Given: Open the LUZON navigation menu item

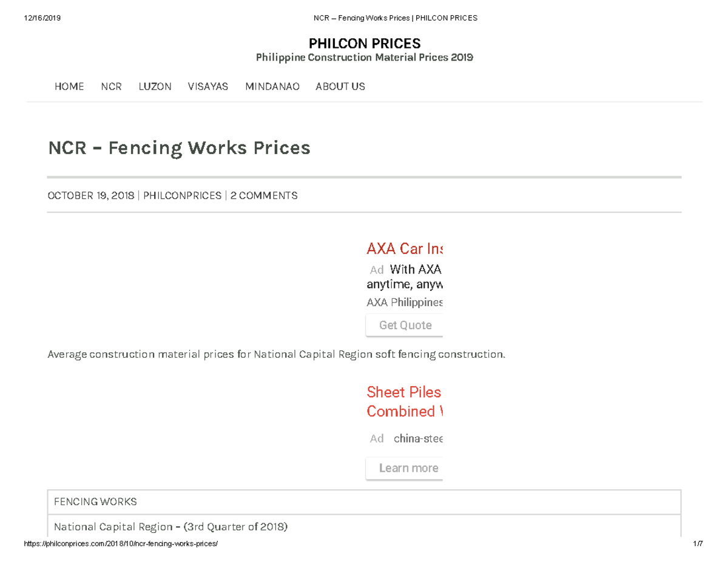Looking at the screenshot, I should click(x=155, y=87).
